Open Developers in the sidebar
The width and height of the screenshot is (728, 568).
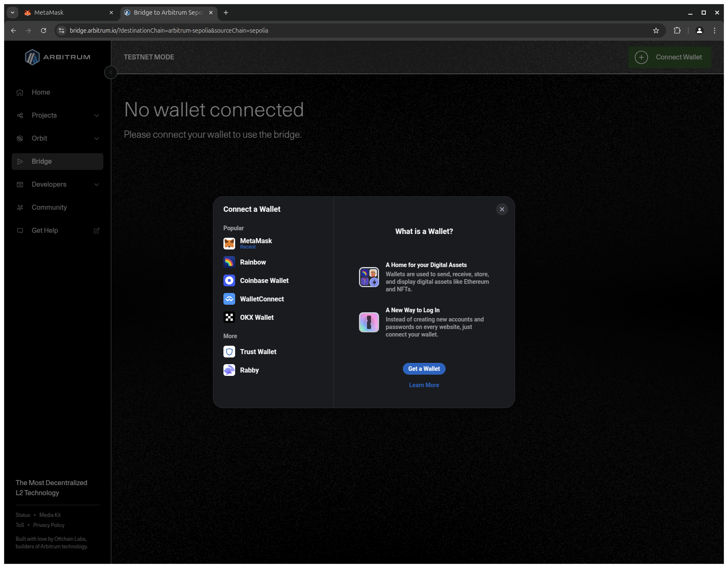[x=58, y=185]
